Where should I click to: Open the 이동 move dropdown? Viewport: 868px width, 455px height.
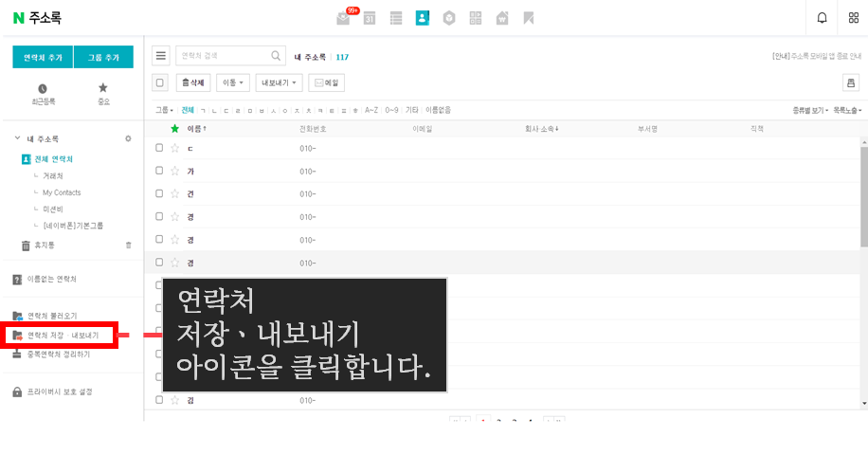coord(233,83)
